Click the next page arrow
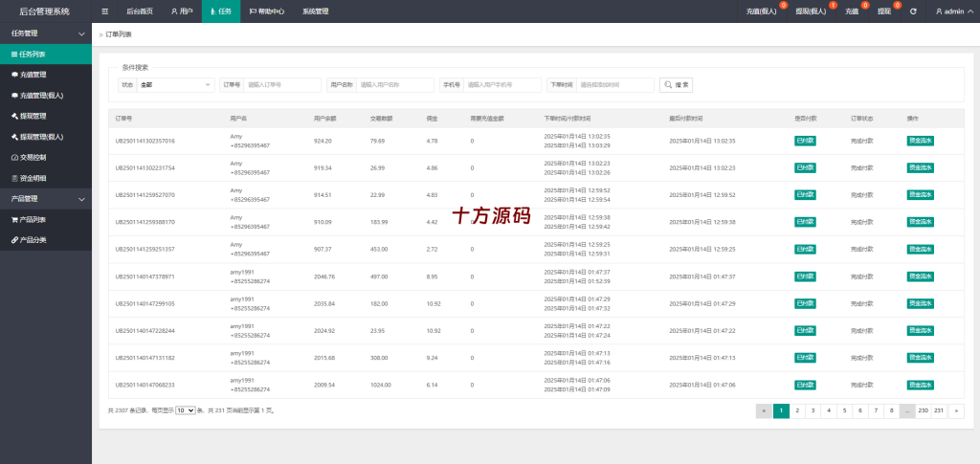980x464 pixels. coord(956,411)
